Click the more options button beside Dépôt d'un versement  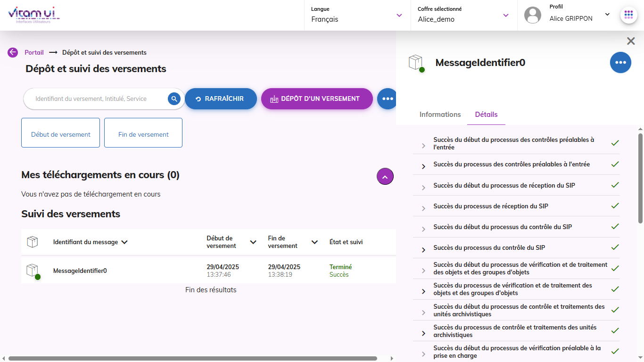(x=387, y=99)
